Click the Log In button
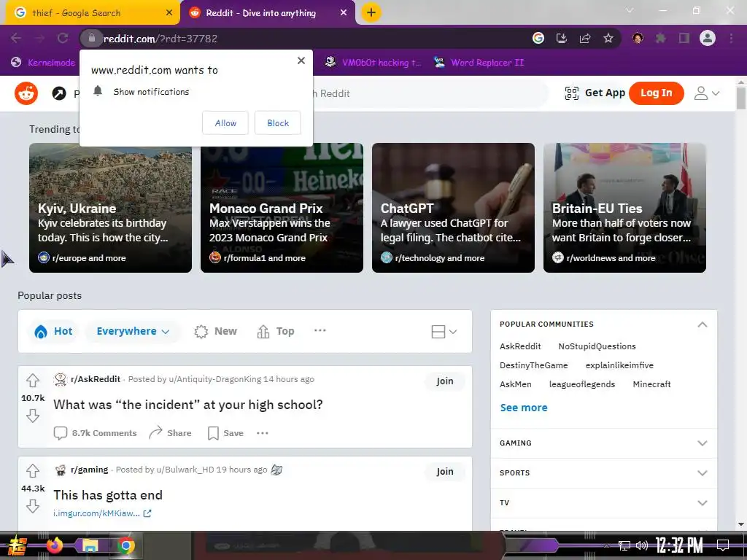 pos(656,93)
